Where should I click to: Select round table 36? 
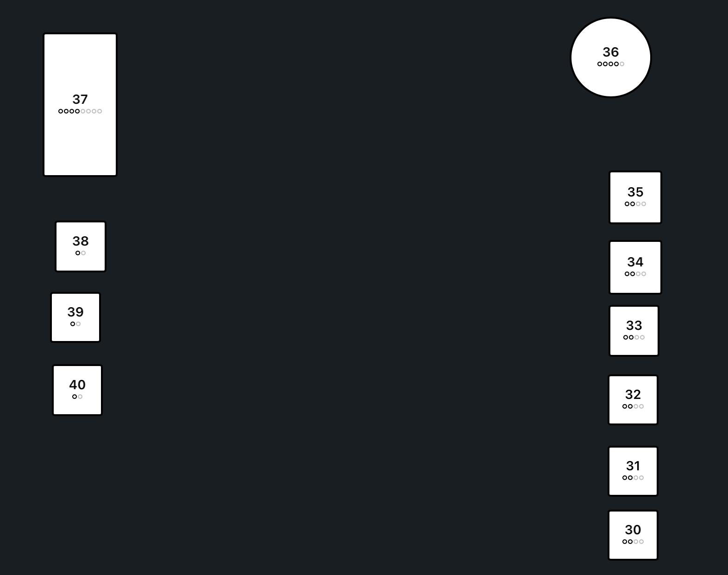[x=610, y=58]
